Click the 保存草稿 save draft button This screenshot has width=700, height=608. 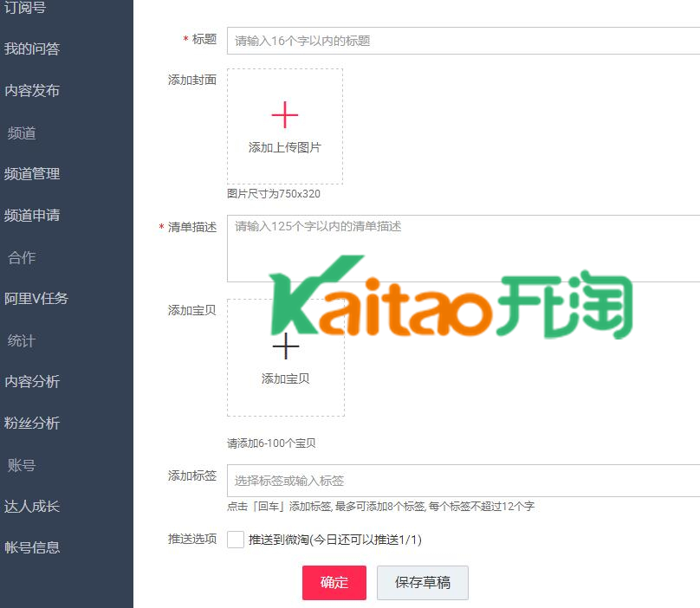423,583
